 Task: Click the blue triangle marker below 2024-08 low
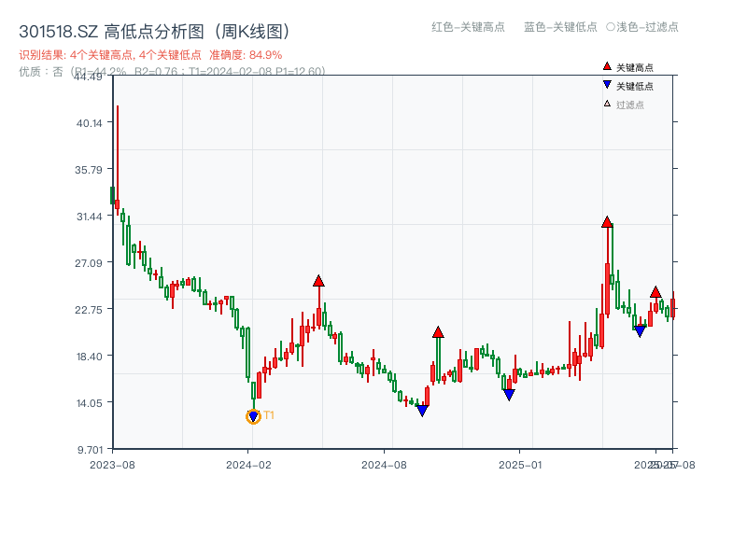[422, 410]
